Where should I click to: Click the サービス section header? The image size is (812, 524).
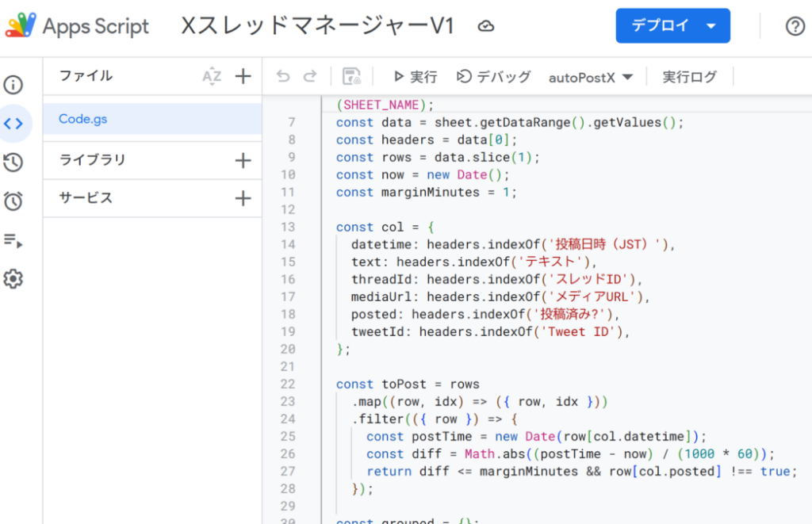[86, 198]
